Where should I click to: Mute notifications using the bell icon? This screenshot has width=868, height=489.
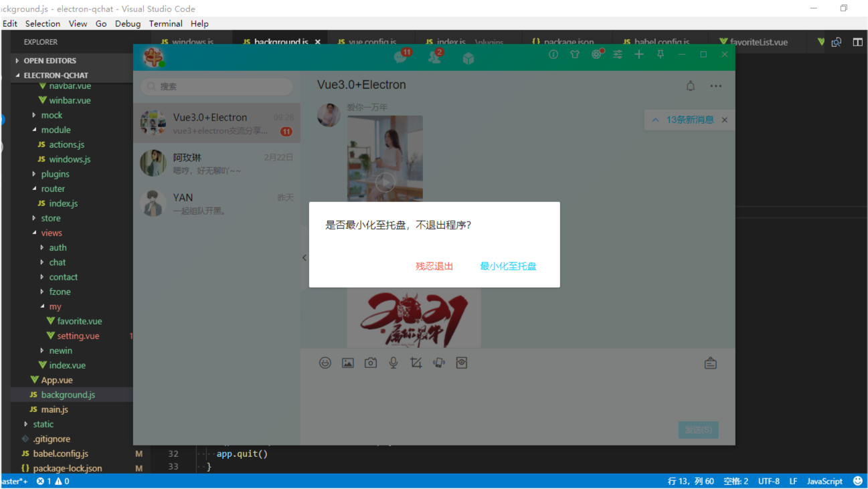(690, 86)
